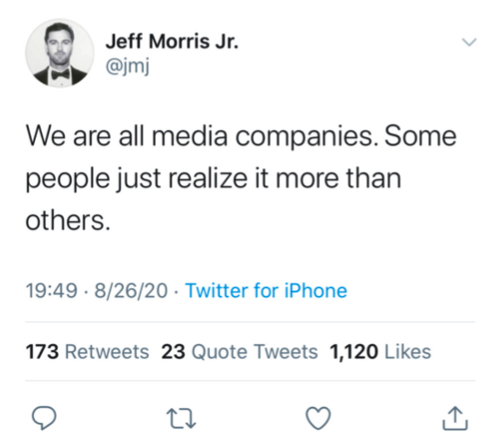Click the 19:49 timestamp
This screenshot has height=445, width=497.
pos(51,290)
